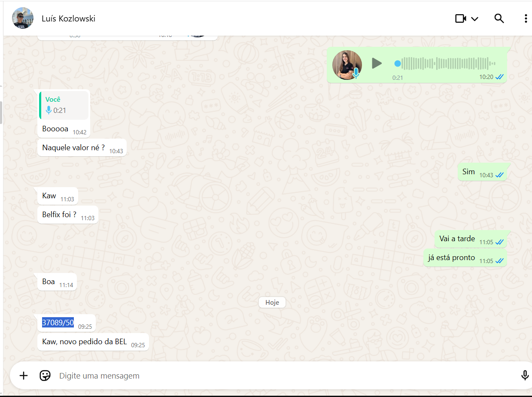
Task: Click the 'Hoje' date separator
Action: (x=272, y=303)
